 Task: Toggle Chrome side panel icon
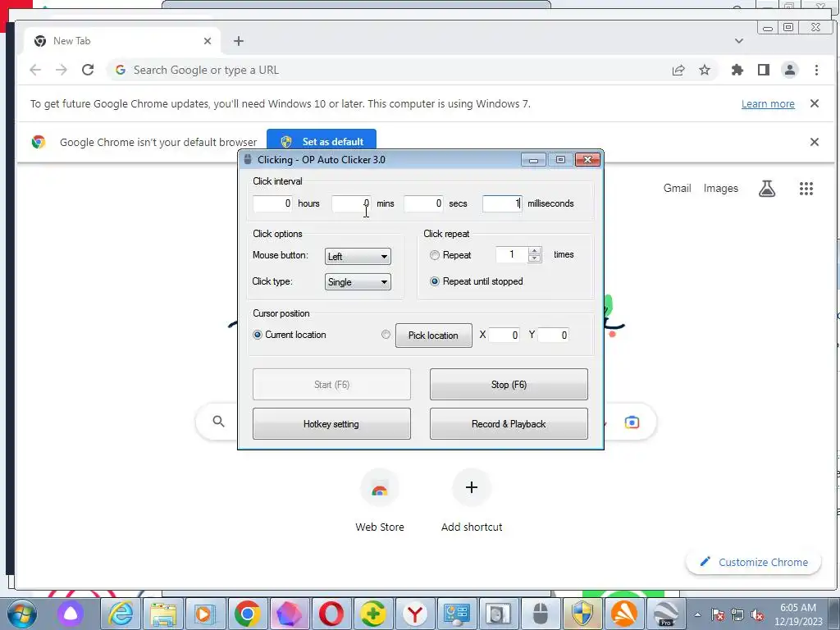(x=764, y=70)
